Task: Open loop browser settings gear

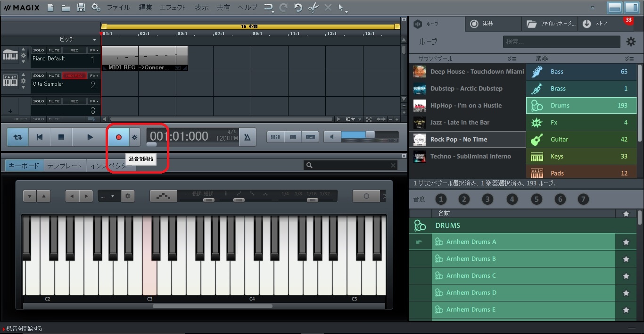Action: click(x=630, y=42)
